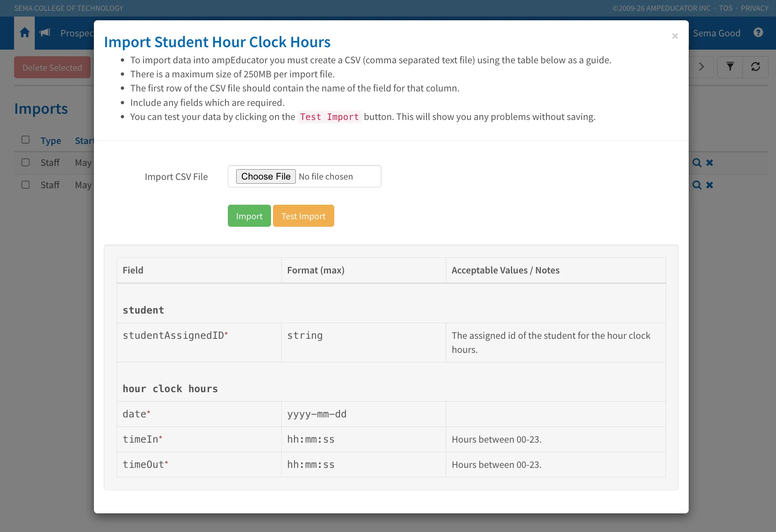776x532 pixels.
Task: Sort imports by Type column
Action: 51,141
